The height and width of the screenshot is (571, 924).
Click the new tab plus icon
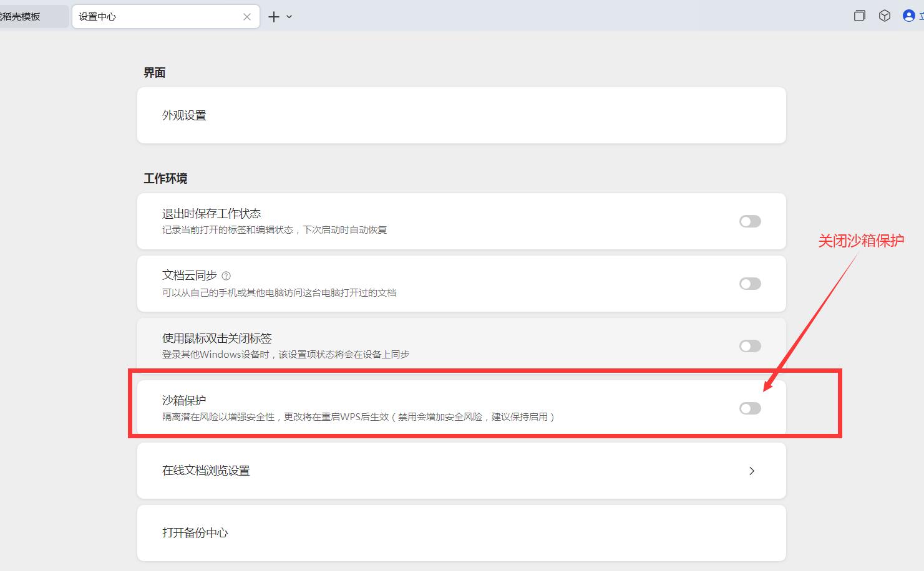pos(273,17)
